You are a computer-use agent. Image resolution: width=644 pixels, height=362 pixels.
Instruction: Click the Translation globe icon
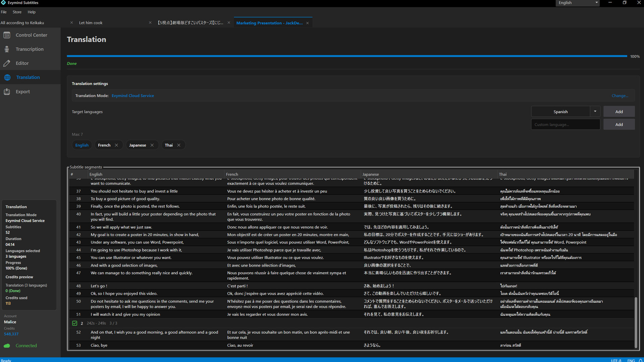click(7, 77)
